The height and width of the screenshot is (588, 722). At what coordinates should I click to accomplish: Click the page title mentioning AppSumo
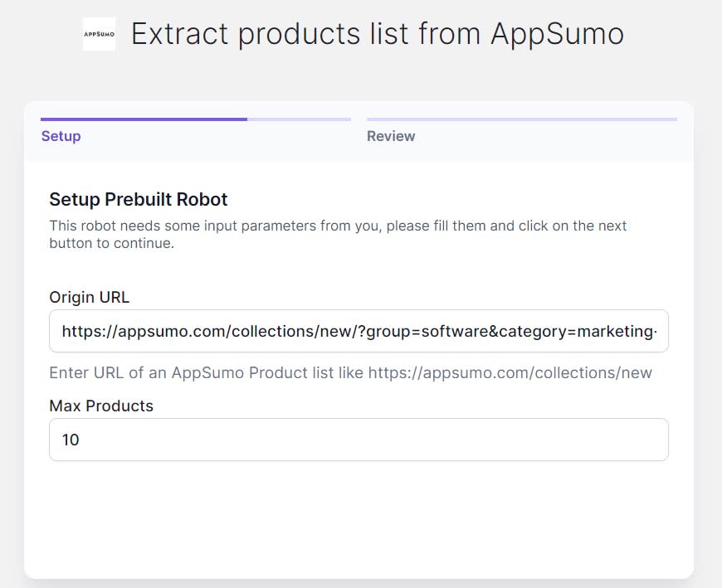[377, 34]
